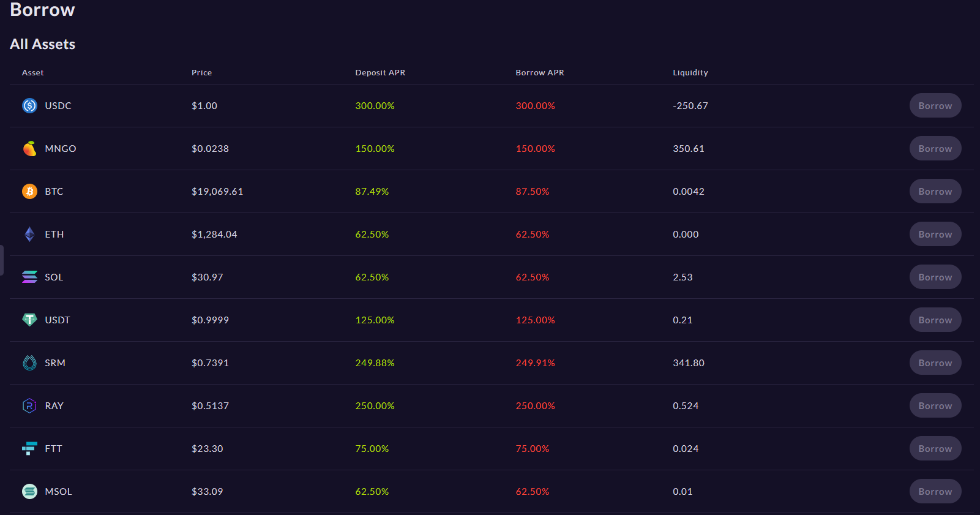Click the MNGO mango icon
Viewport: 980px width, 515px height.
(x=29, y=149)
